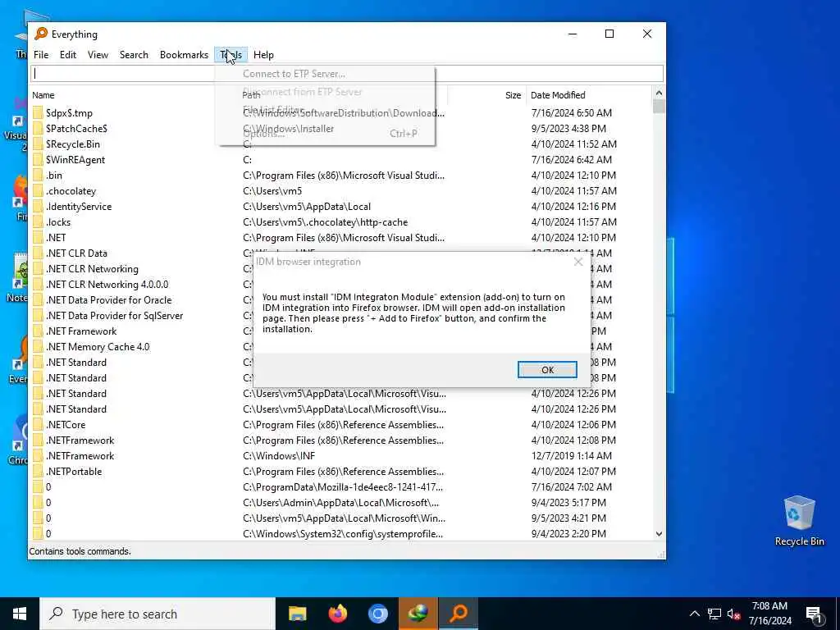
Task: Click the taskbar 'Type here to search' box
Action: pyautogui.click(x=157, y=614)
